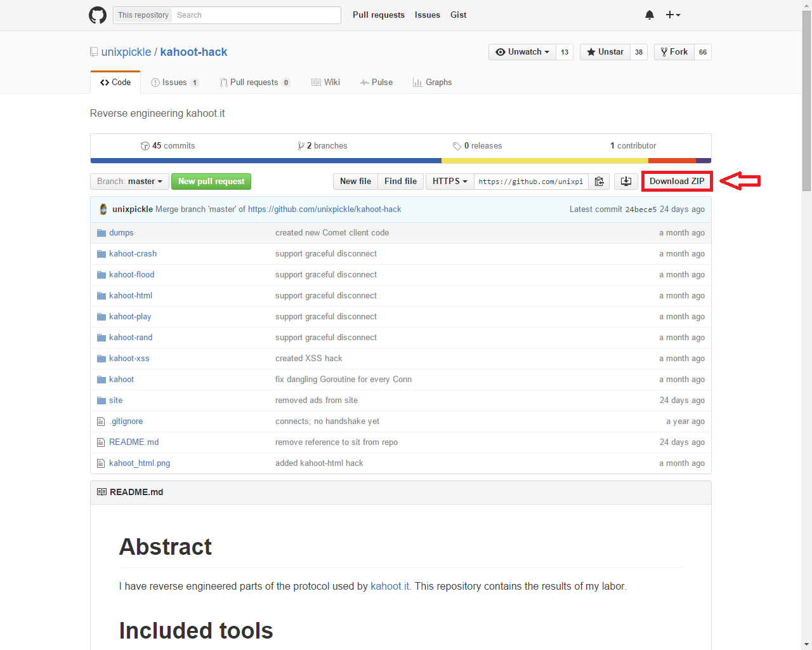Click the language breakdown color bar
This screenshot has height=650, width=812.
pos(401,161)
